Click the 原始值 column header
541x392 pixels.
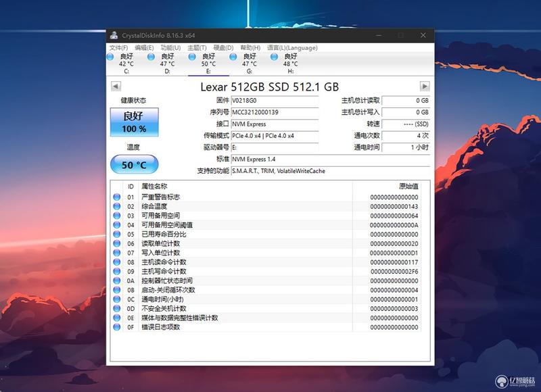coord(386,187)
